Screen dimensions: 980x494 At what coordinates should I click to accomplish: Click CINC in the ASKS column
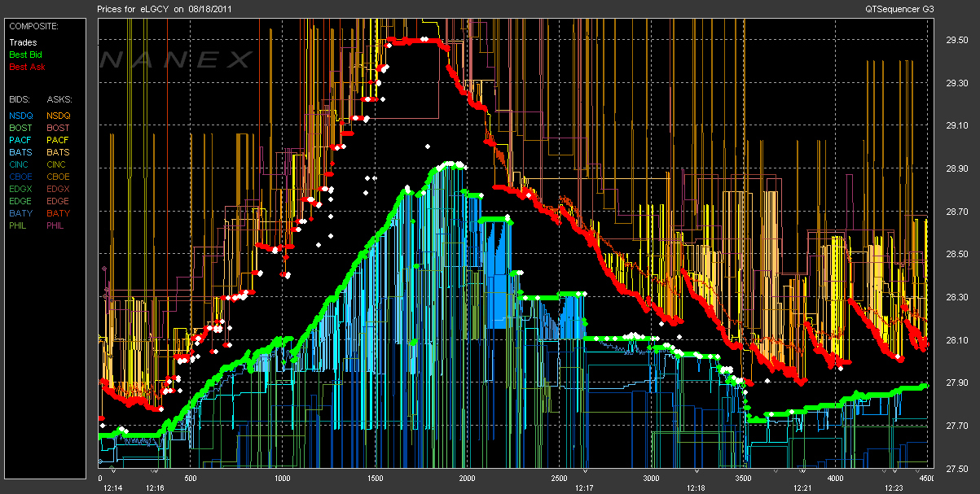(x=58, y=164)
